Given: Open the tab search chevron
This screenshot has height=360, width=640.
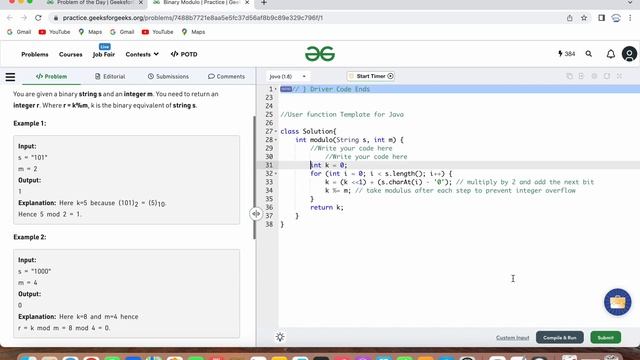Looking at the screenshot, I should coord(630,3).
